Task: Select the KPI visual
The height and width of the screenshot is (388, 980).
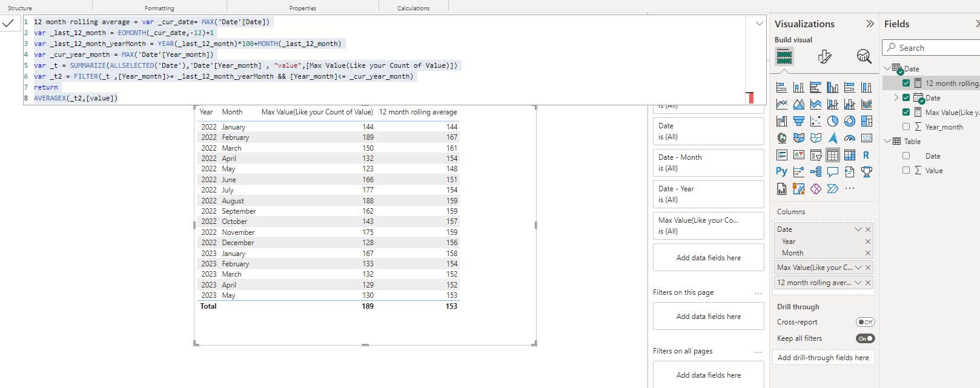Action: (799, 156)
